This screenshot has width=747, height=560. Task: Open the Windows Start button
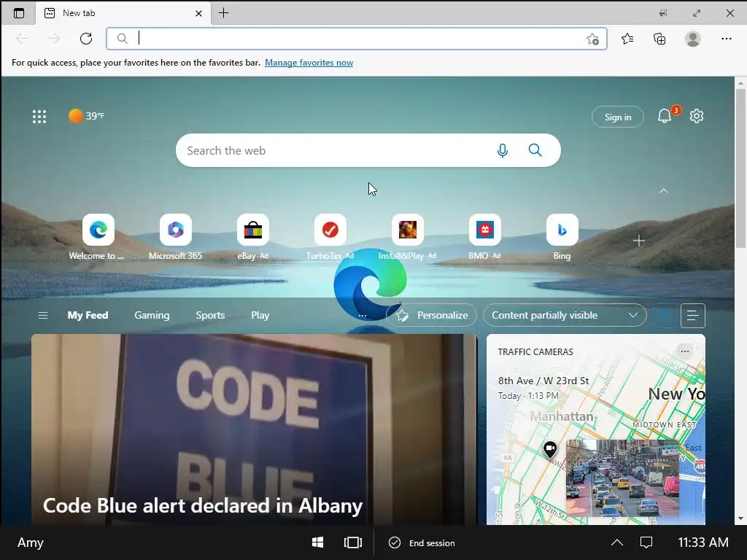318,542
